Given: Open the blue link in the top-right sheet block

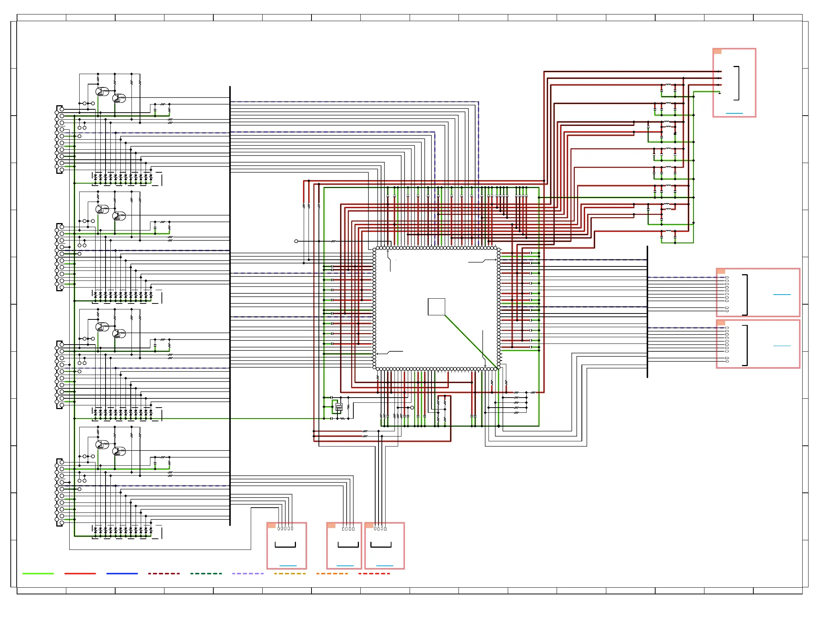Looking at the screenshot, I should 734,113.
